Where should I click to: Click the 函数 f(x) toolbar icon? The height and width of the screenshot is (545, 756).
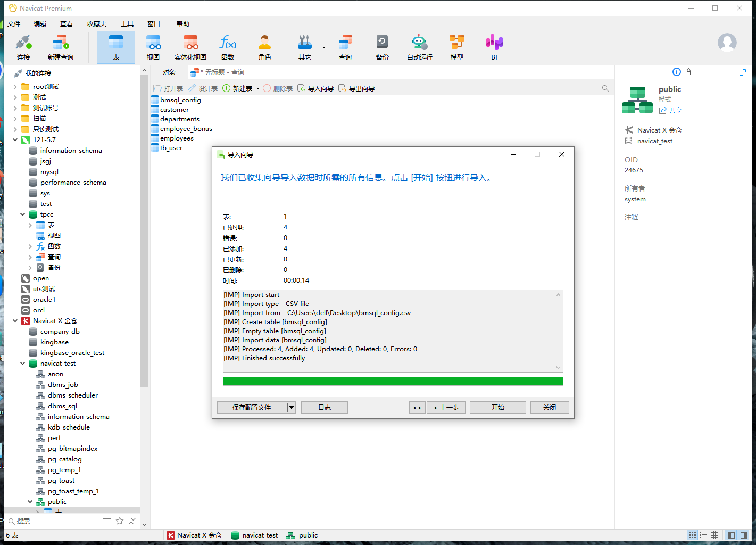(228, 48)
